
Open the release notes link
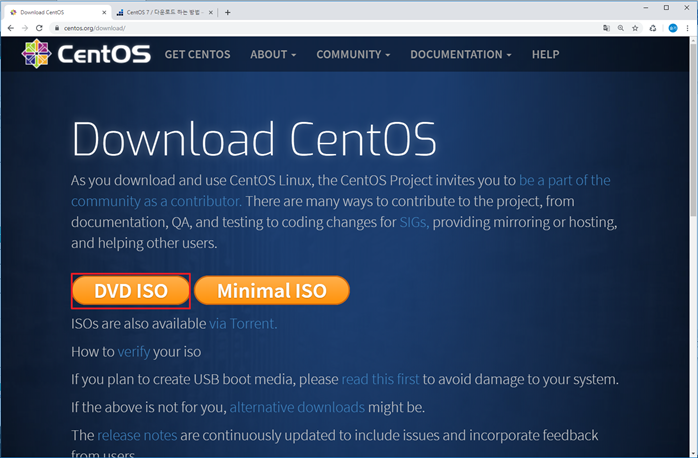point(137,435)
